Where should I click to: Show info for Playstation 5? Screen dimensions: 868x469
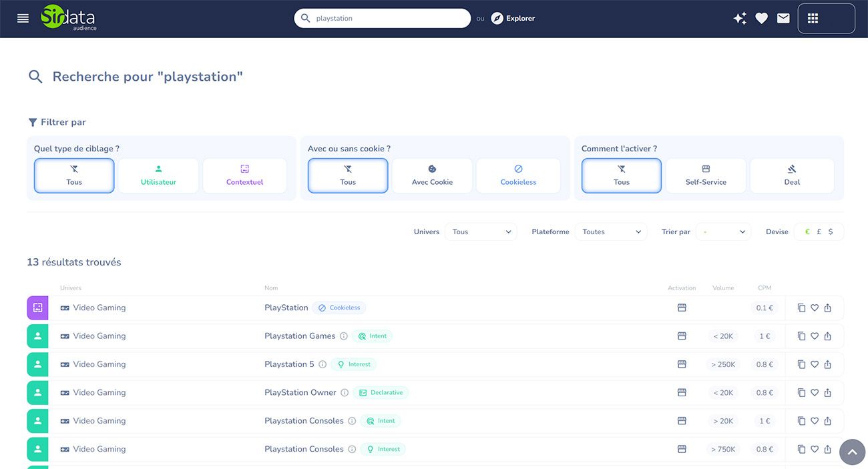click(x=322, y=364)
